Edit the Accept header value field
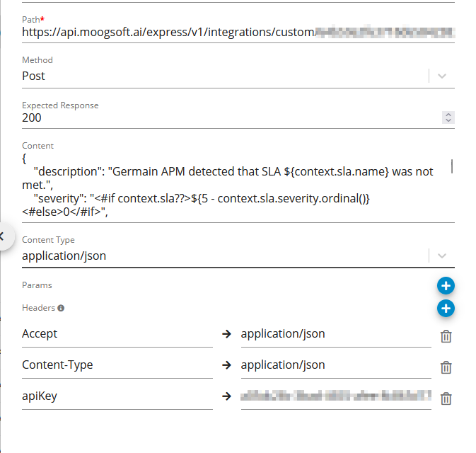The height and width of the screenshot is (453, 476). 335,333
